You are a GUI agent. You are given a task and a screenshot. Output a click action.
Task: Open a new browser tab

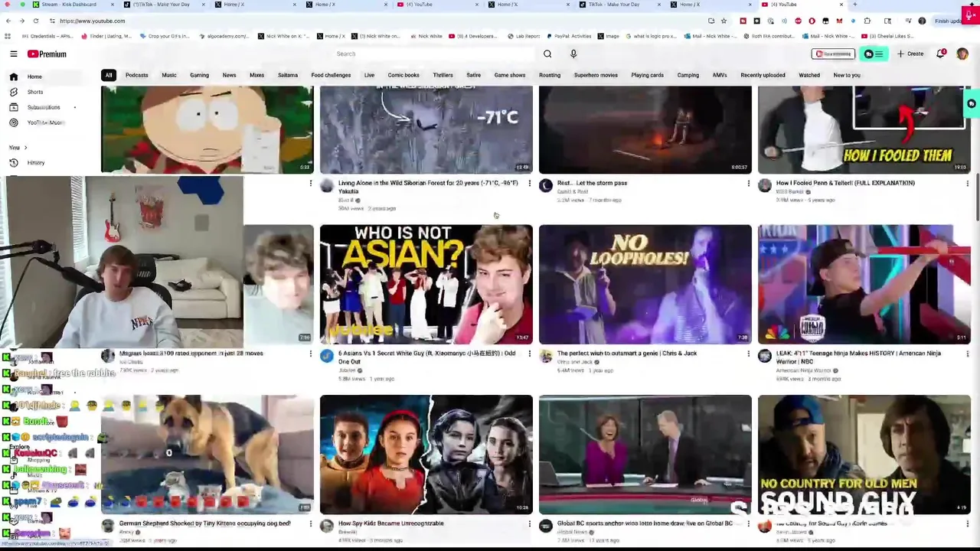tap(854, 5)
